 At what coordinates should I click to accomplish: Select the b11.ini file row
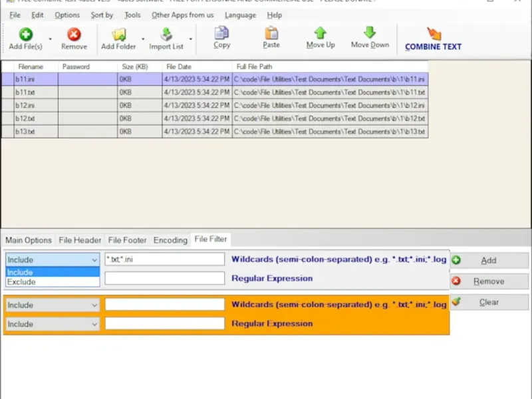point(215,79)
